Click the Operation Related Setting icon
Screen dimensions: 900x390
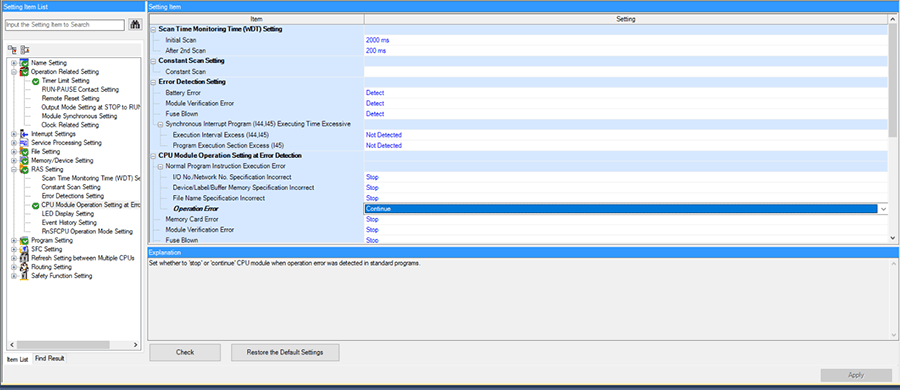[x=24, y=72]
